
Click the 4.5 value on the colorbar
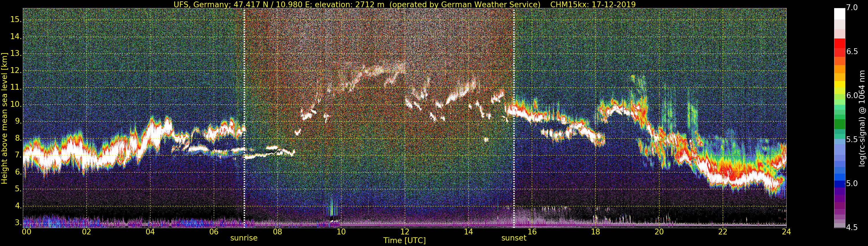coord(852,227)
